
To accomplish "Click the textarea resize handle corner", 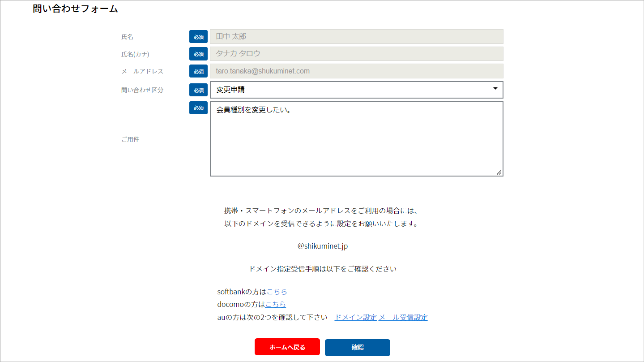I will coord(499,172).
